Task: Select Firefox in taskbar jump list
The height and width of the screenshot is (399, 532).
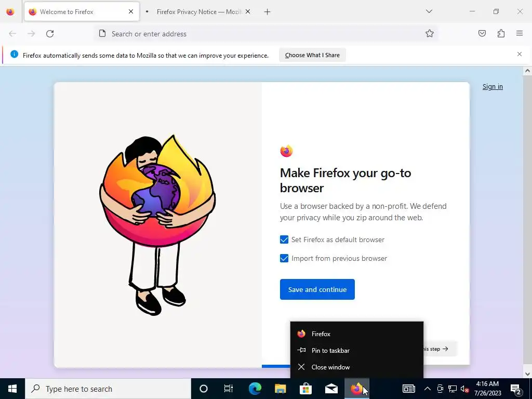Action: (x=356, y=334)
